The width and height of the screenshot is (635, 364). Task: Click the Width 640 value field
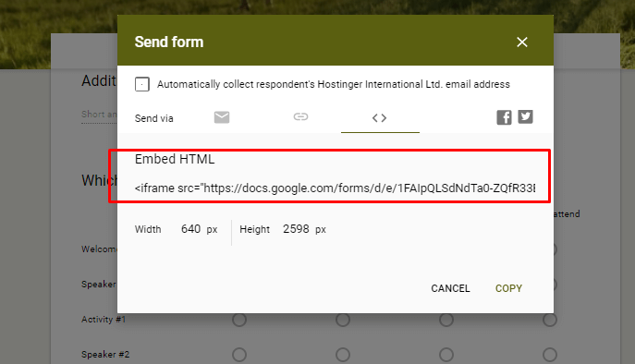190,229
